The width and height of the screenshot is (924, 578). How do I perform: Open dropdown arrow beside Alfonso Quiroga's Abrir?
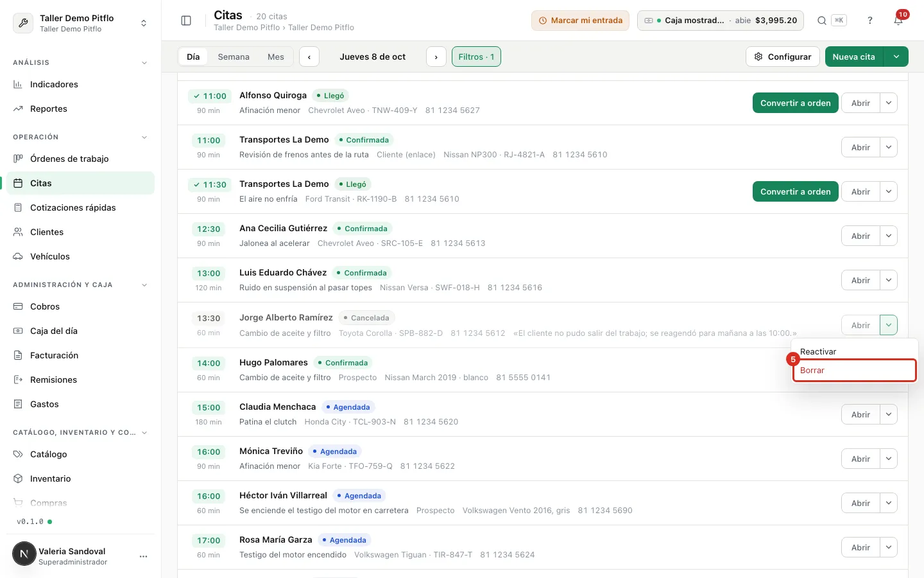[889, 103]
